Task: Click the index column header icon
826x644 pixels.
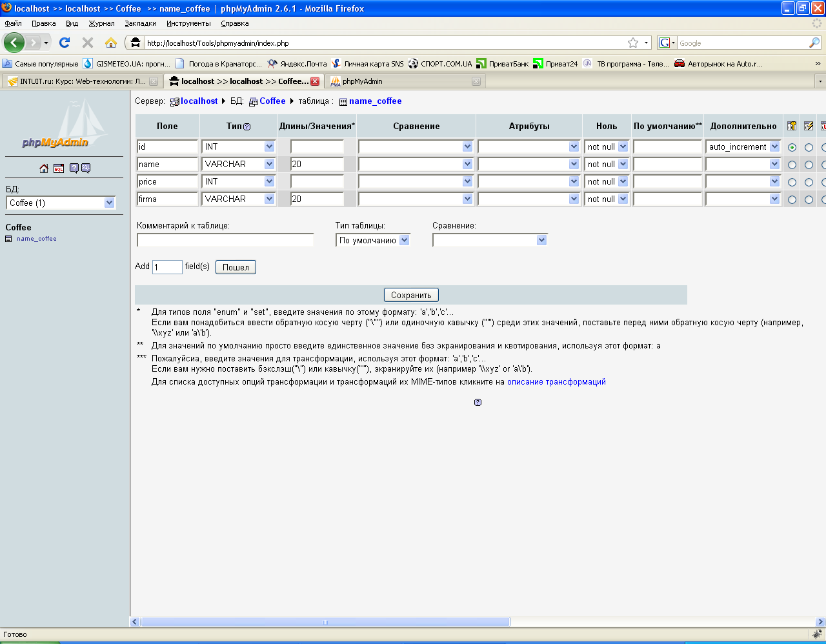Action: click(809, 126)
